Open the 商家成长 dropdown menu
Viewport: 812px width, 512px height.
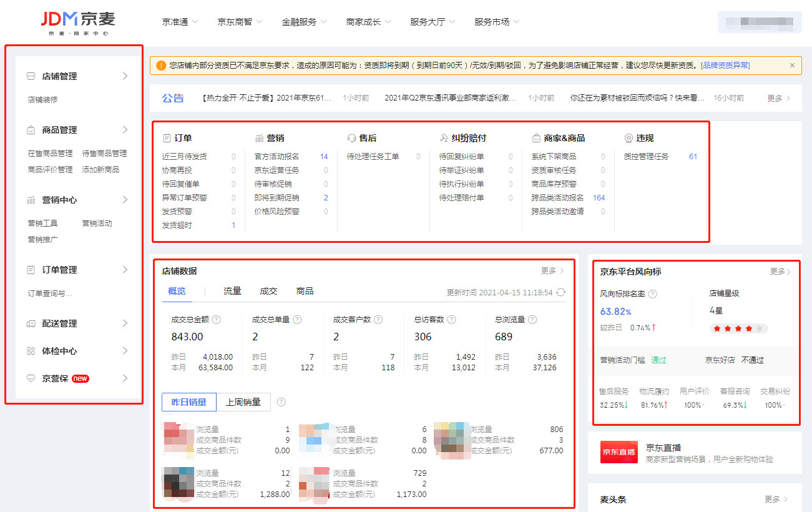368,22
